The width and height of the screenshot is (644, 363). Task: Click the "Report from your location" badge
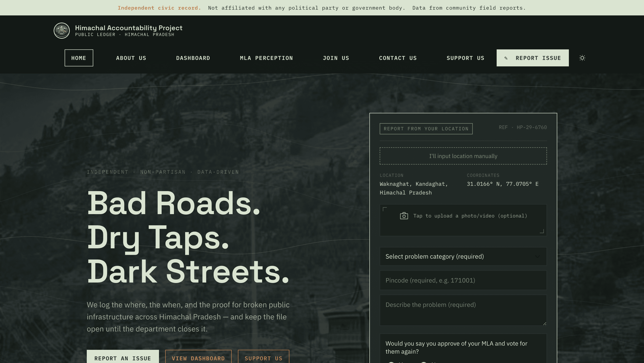426,129
